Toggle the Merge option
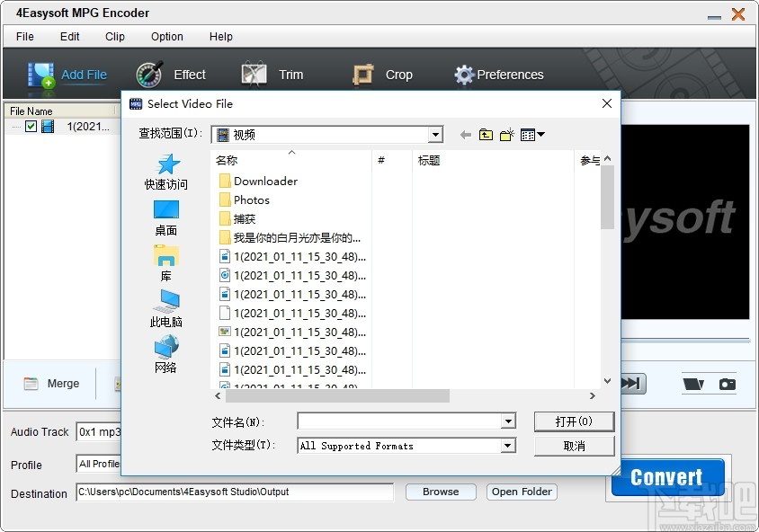The width and height of the screenshot is (759, 532). 51,384
